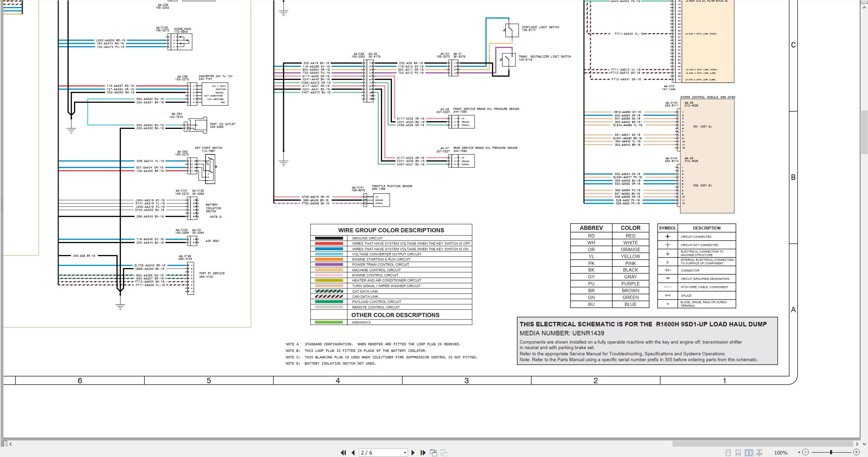Click the zoom out minus button

pyautogui.click(x=805, y=452)
